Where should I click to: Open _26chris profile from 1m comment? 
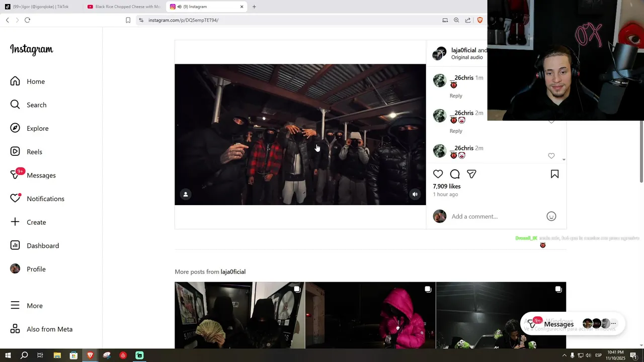point(462,77)
